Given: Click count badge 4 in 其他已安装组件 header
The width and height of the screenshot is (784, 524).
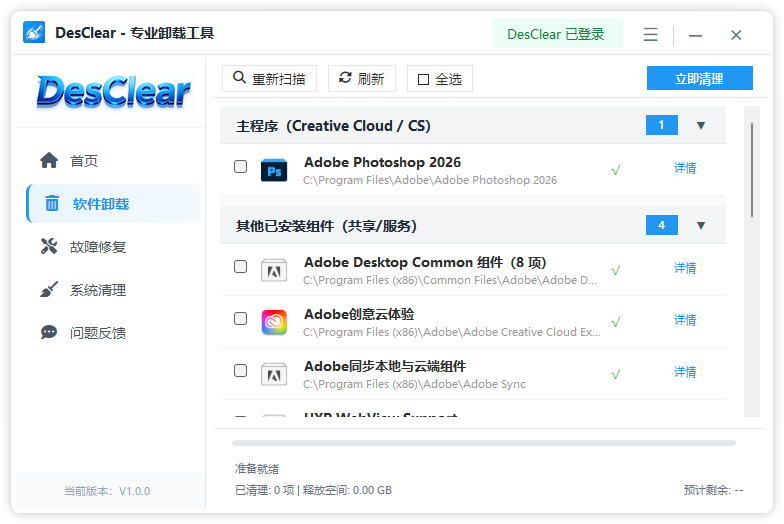Looking at the screenshot, I should (662, 225).
